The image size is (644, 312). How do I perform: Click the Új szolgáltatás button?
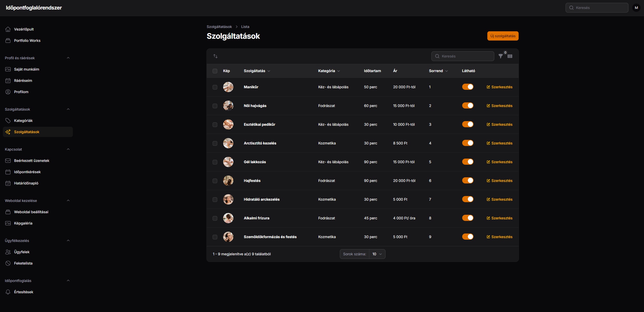pyautogui.click(x=503, y=36)
